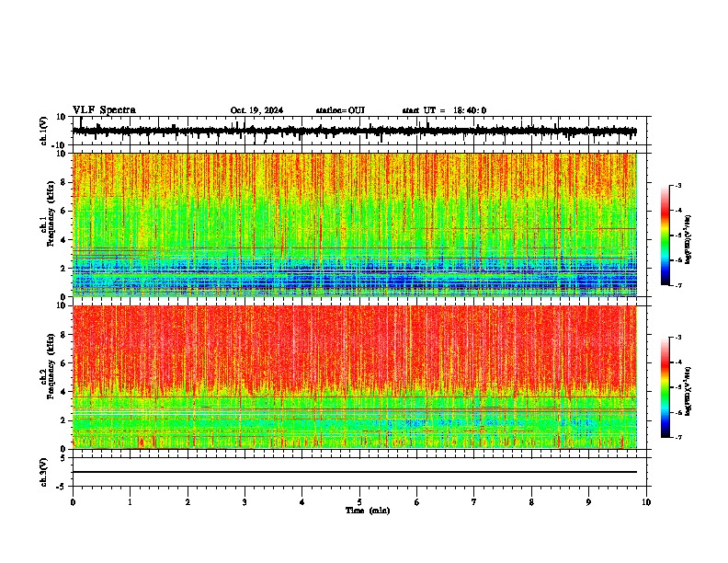Image resolution: width=728 pixels, height=563 pixels.
Task: Click the "3" tick on the time axis
Action: (245, 502)
